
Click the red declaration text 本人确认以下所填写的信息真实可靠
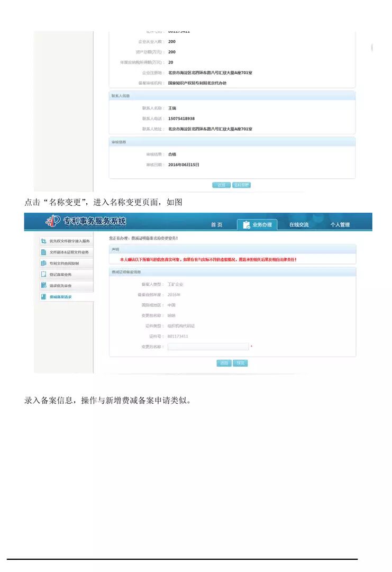pos(208,259)
